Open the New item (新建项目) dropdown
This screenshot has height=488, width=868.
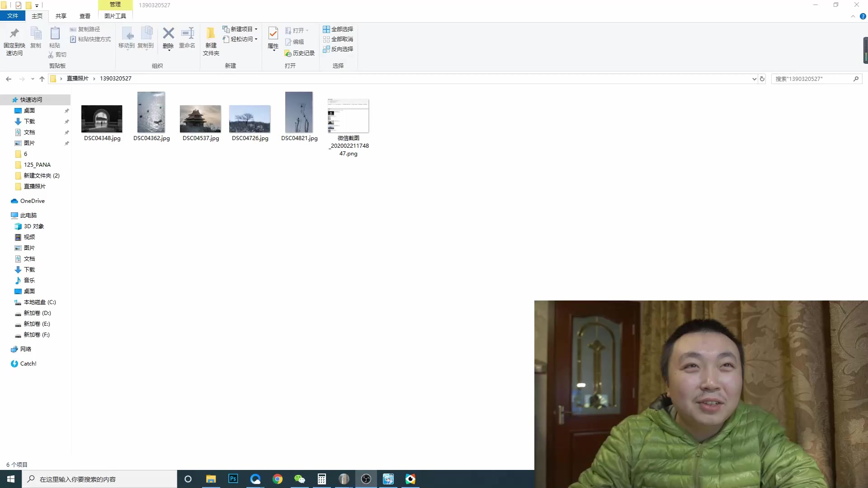coord(240,29)
